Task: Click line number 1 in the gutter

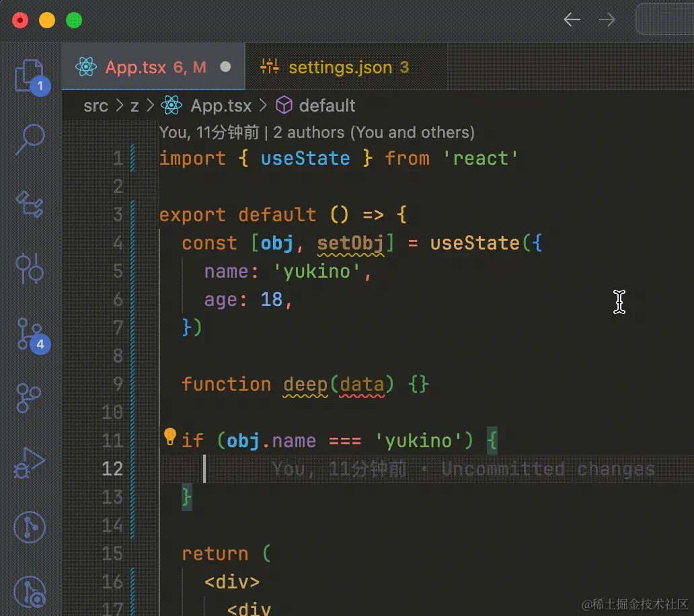Action: (118, 159)
